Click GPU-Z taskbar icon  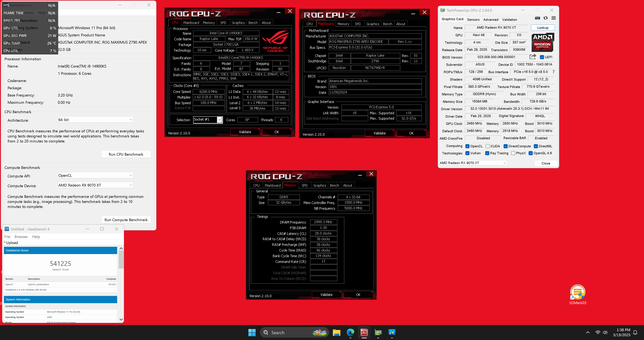point(378,332)
